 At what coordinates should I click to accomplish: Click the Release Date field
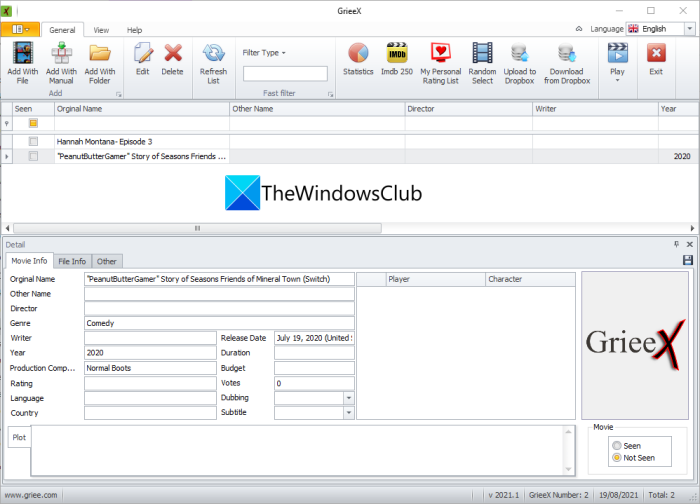314,338
